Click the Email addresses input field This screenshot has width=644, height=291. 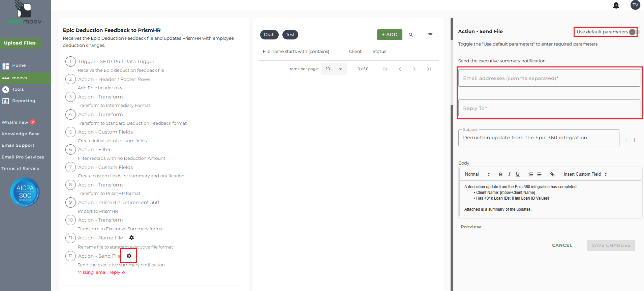(x=549, y=78)
